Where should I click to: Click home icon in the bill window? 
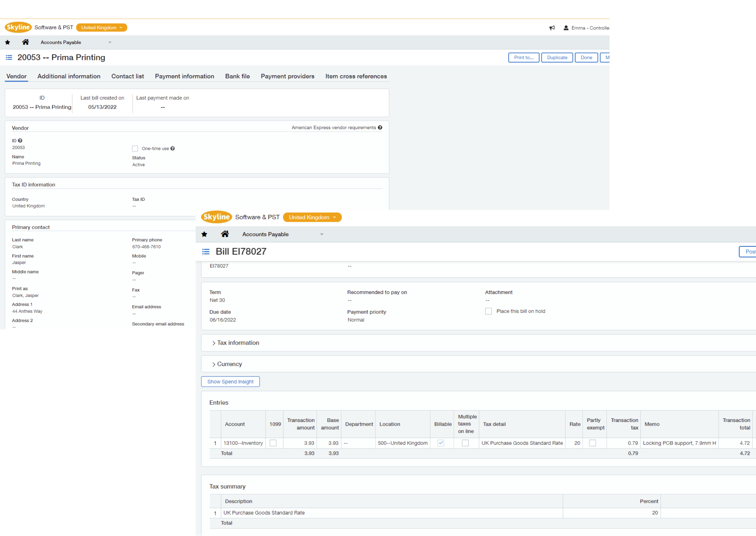pyautogui.click(x=225, y=234)
